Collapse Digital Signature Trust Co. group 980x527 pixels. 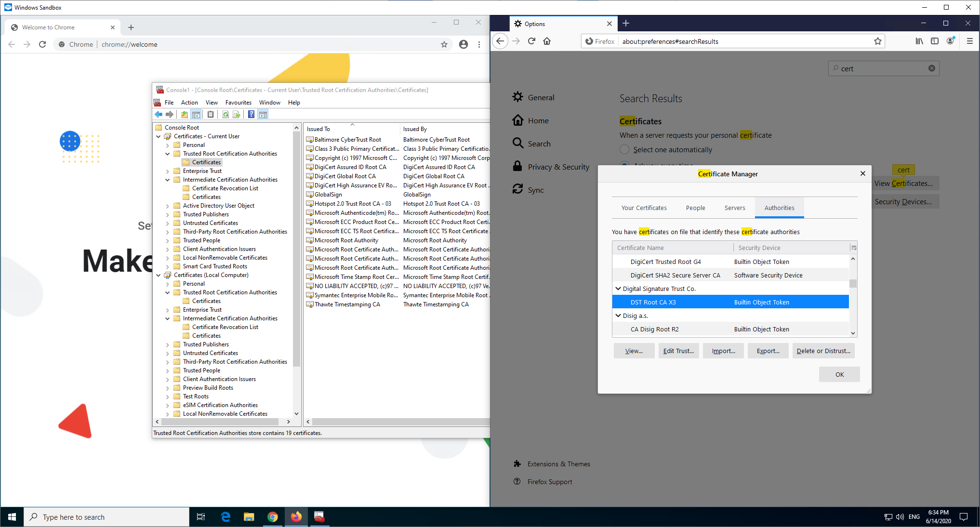(618, 289)
